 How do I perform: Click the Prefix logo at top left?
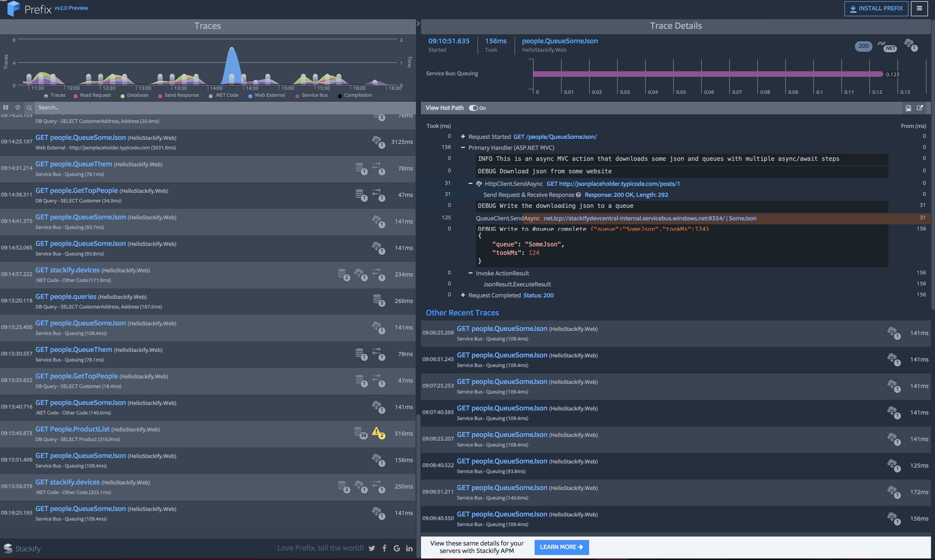30,9
